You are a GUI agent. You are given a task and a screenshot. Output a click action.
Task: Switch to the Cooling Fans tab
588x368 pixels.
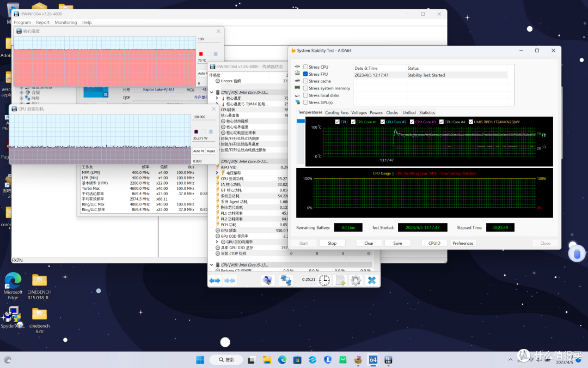[336, 113]
